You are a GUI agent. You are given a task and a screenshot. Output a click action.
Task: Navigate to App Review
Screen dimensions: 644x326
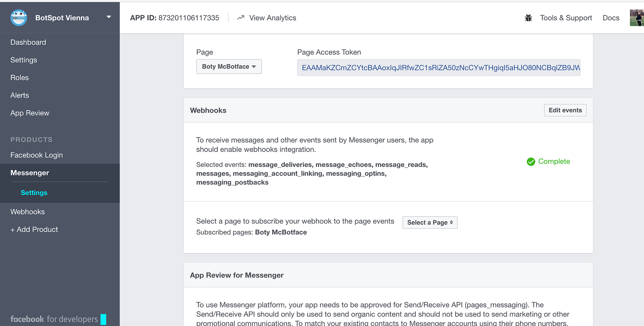coord(30,113)
